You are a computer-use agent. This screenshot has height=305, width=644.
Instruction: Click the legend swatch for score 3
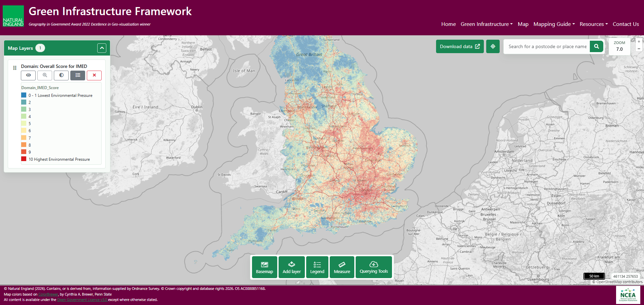point(24,109)
